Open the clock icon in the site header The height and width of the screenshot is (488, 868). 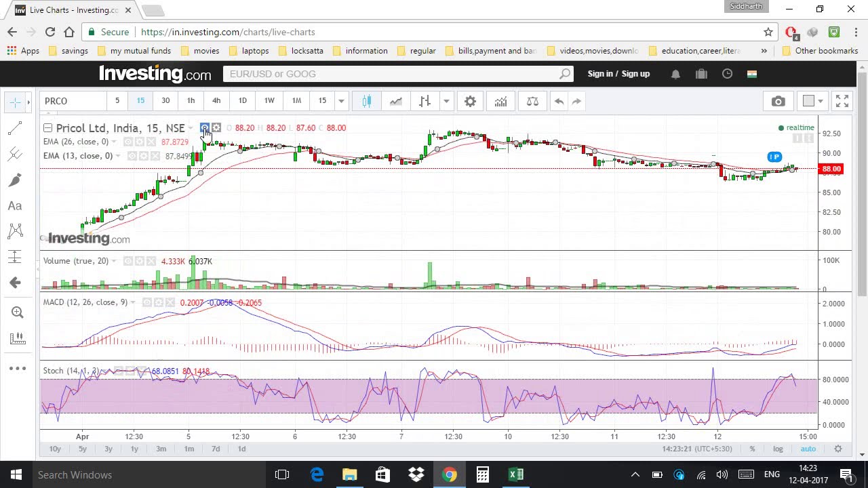(x=727, y=74)
